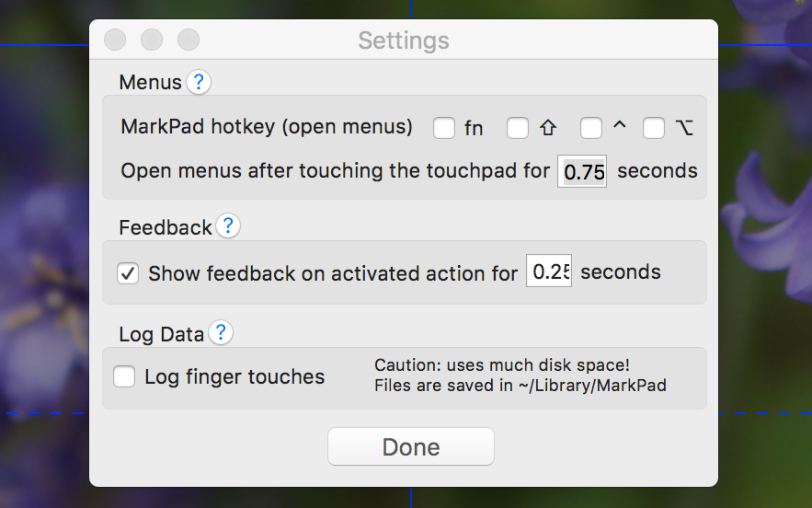
Task: Click the Settings window title text
Action: 404,40
